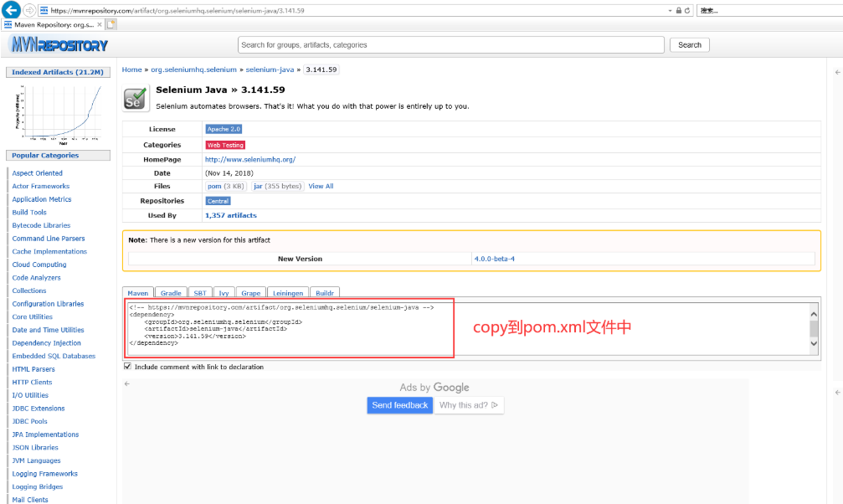Click the lock security icon in address bar
Image resolution: width=843 pixels, height=504 pixels.
click(x=678, y=10)
